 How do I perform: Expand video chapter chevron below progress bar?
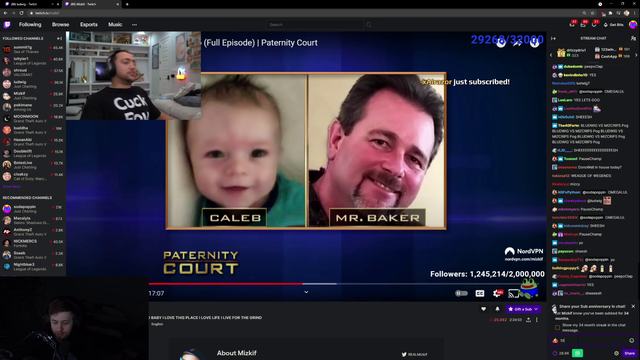(306, 292)
